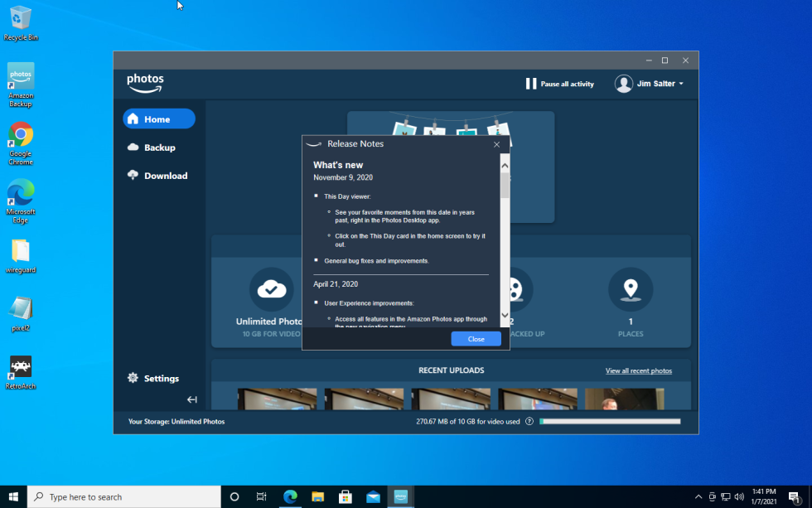This screenshot has height=508, width=812.
Task: Select the Backup sidebar tab
Action: (159, 148)
